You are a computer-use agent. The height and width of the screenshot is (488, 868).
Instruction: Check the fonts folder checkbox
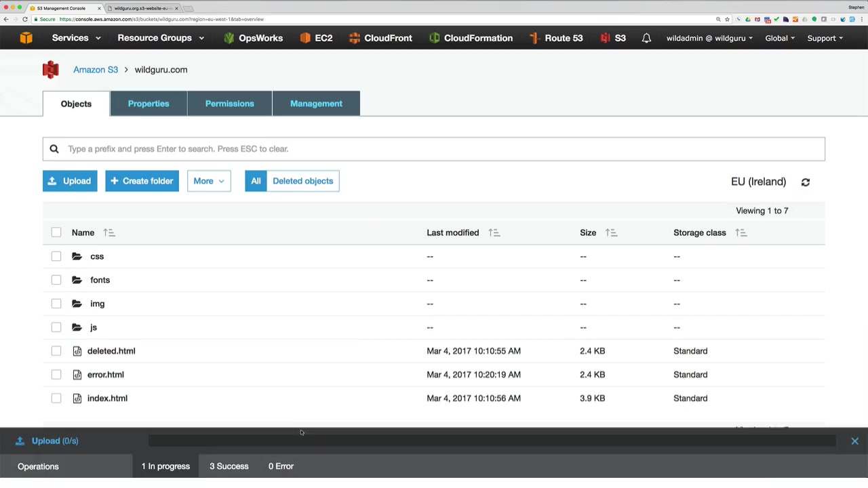56,280
